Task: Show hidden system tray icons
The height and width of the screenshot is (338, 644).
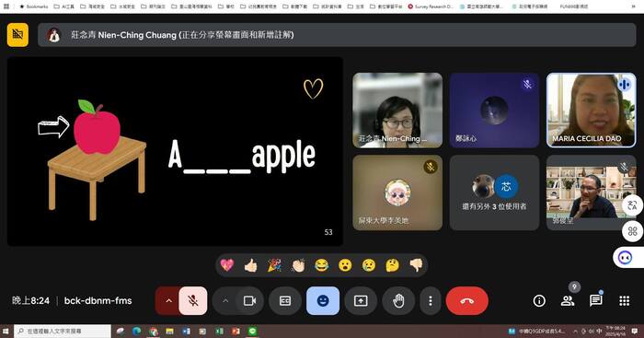Action: pyautogui.click(x=575, y=331)
